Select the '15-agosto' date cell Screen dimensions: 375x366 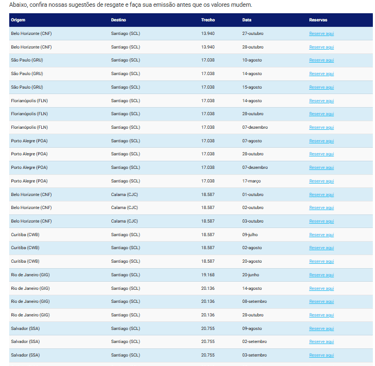pyautogui.click(x=252, y=87)
